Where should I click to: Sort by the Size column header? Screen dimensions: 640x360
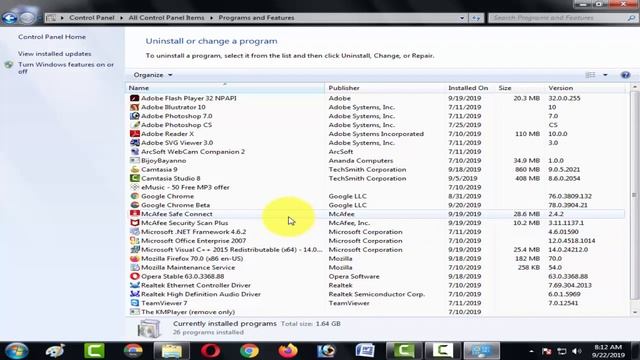(520, 88)
